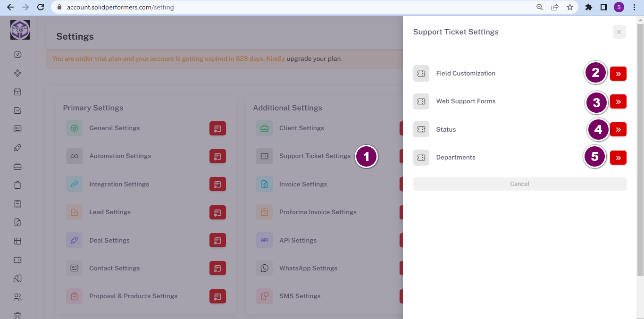Click the SMS Settings icon
This screenshot has width=644, height=319.
coord(264,296)
